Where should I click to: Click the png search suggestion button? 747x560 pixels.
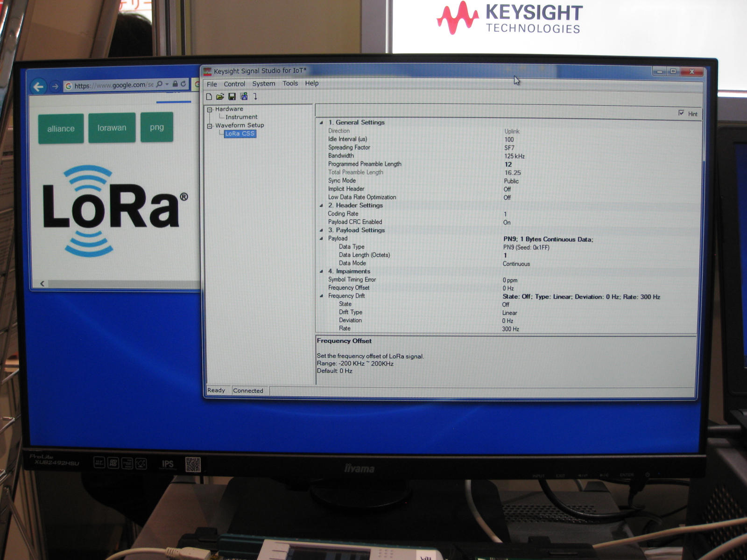(157, 127)
